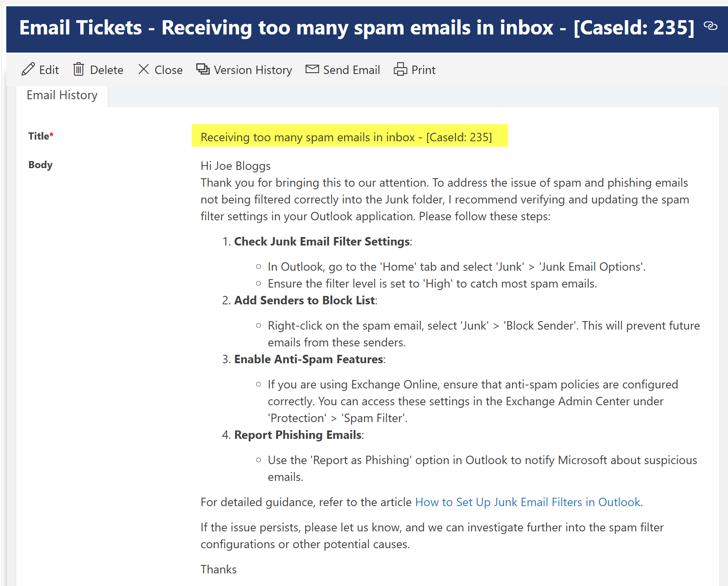Image resolution: width=728 pixels, height=586 pixels.
Task: Click the trash can Delete icon
Action: point(79,69)
